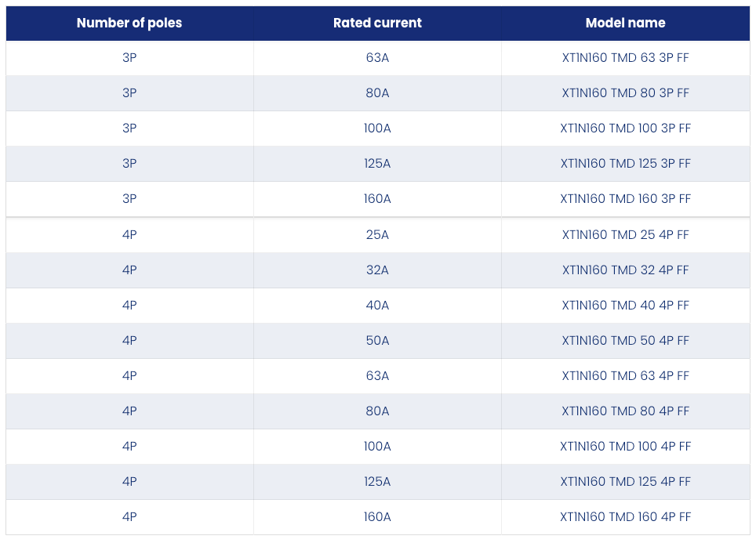Click the 32A rated current cell

(x=377, y=270)
